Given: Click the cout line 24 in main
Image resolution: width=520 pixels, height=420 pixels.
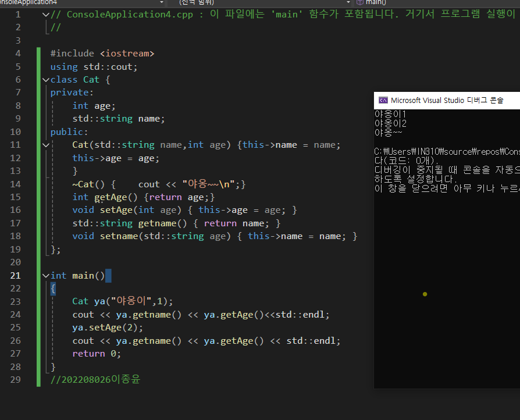Looking at the screenshot, I should (x=201, y=315).
